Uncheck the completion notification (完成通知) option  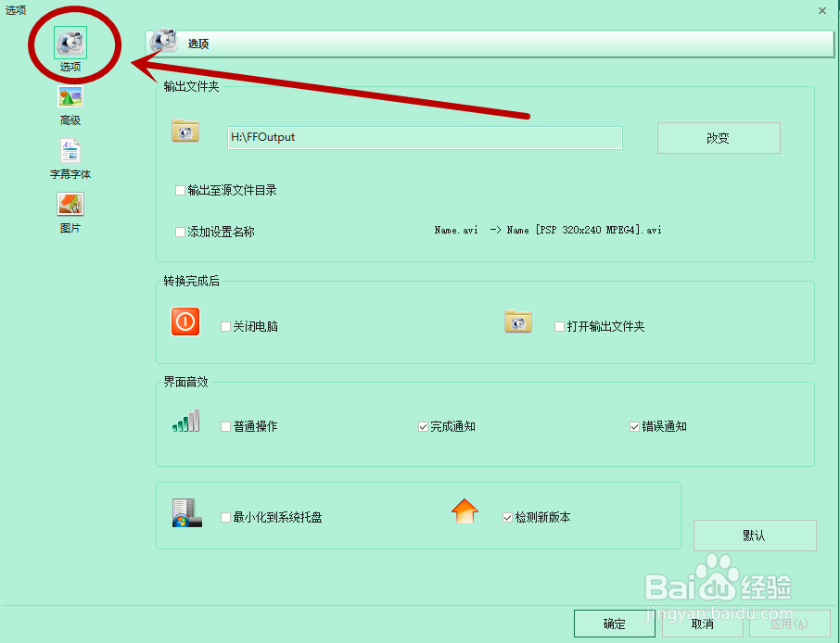424,426
